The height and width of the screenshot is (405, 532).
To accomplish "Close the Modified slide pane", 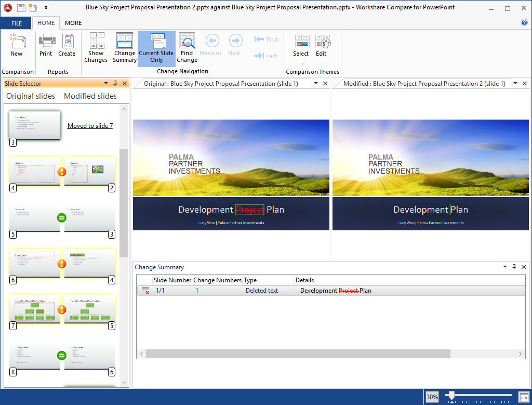I will [525, 84].
